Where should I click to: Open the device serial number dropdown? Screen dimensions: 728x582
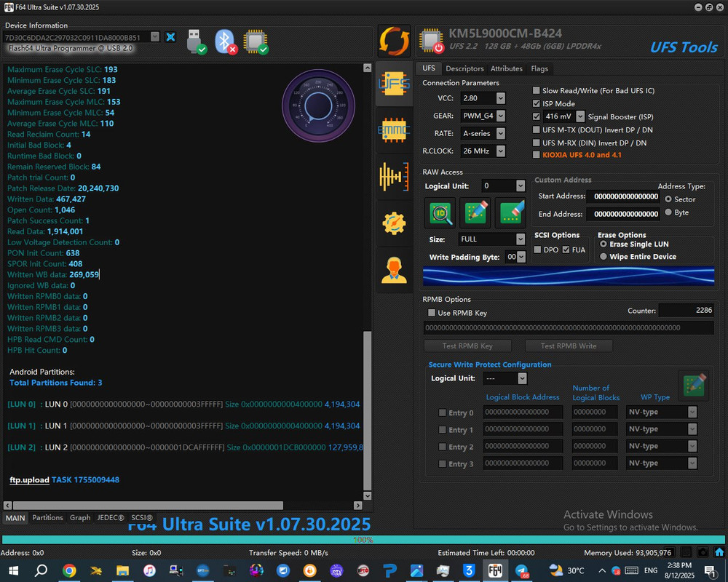coord(155,37)
